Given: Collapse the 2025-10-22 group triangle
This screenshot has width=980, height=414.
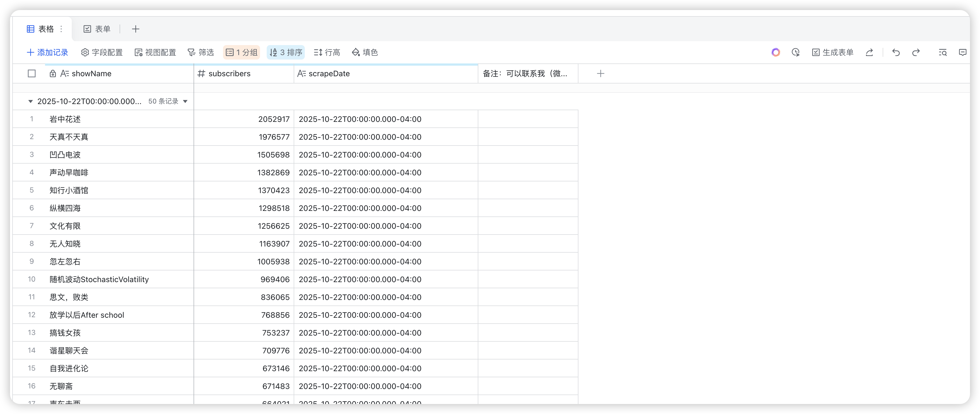Looking at the screenshot, I should click(30, 101).
